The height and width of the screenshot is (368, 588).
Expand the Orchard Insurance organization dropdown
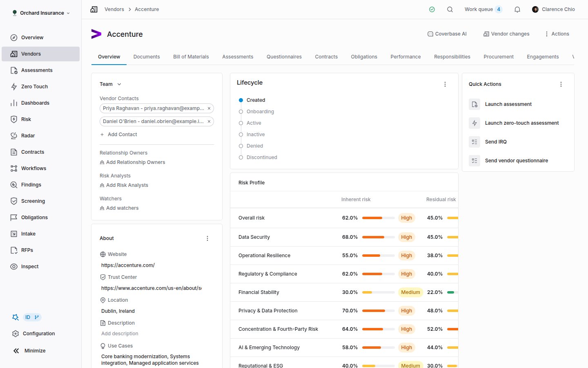41,13
